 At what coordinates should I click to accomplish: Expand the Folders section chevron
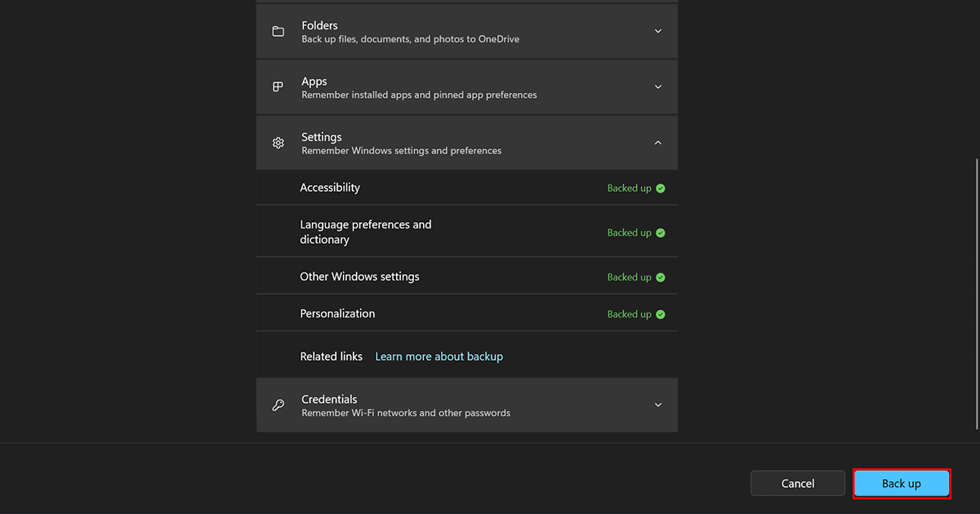click(658, 31)
